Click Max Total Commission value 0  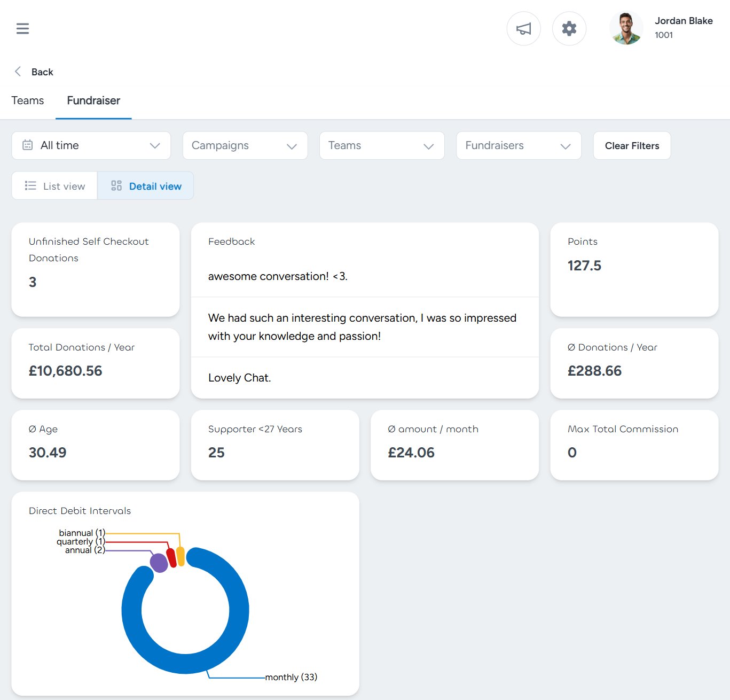click(572, 453)
